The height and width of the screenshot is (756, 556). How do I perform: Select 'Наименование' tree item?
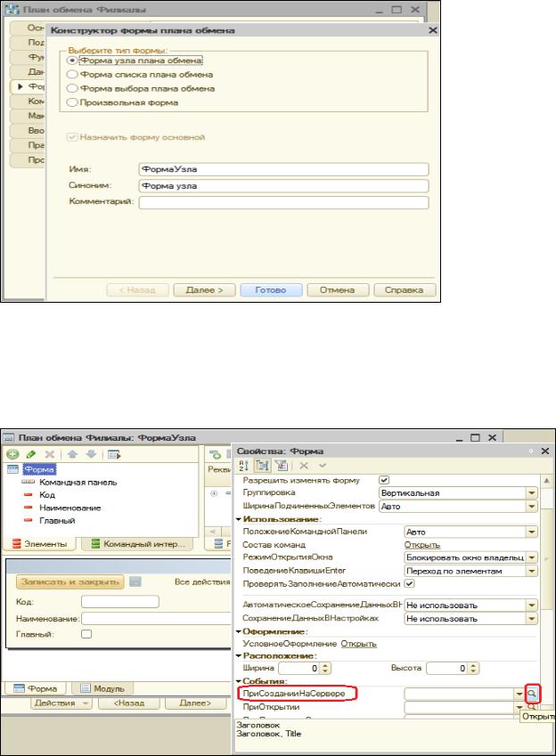pyautogui.click(x=70, y=508)
